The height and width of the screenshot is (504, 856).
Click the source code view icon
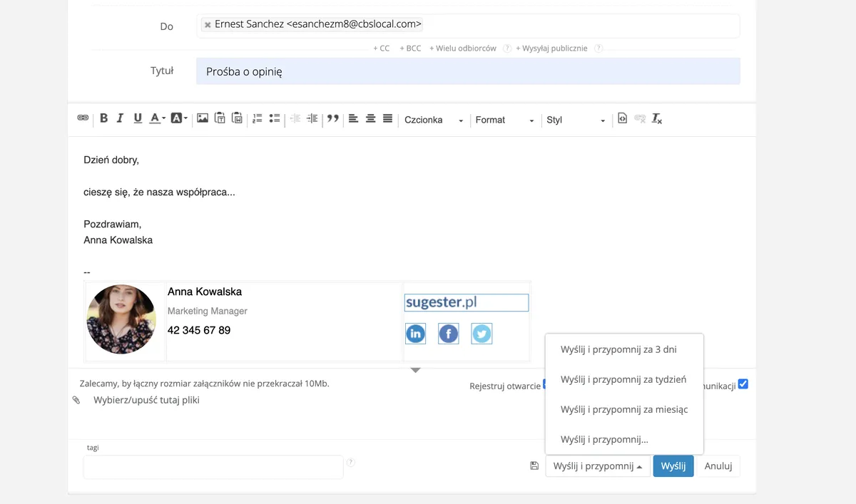(623, 118)
